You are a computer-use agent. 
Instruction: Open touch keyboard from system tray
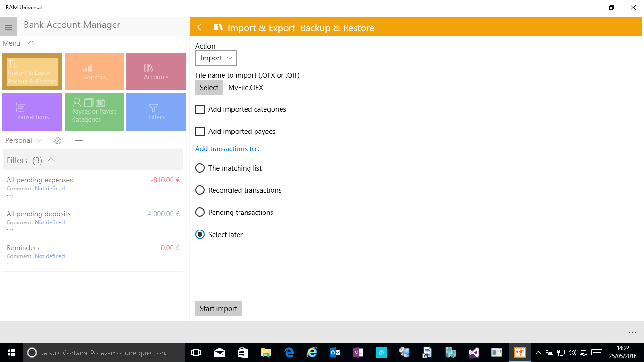[596, 353]
